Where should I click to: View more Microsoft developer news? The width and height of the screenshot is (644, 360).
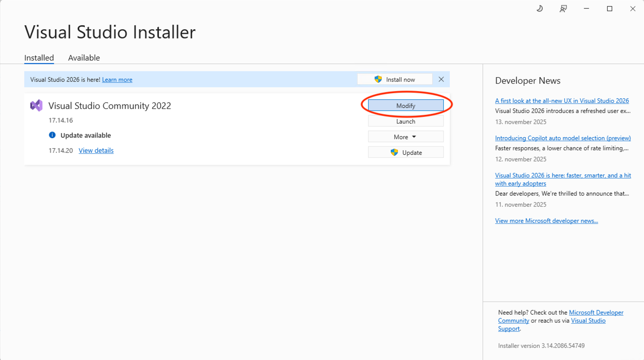coord(546,221)
